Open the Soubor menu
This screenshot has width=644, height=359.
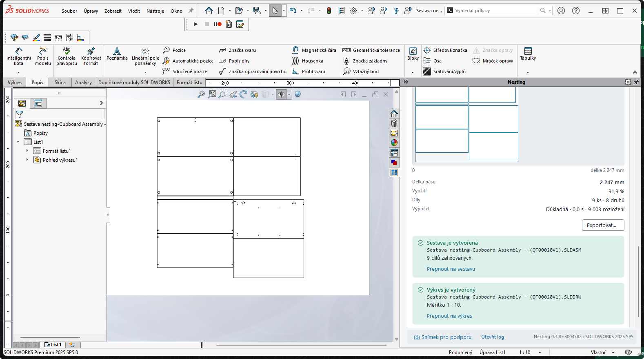(69, 11)
